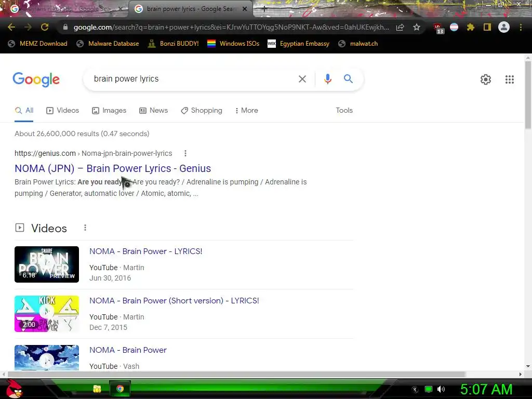Open the volume speaker tray icon

tap(441, 389)
